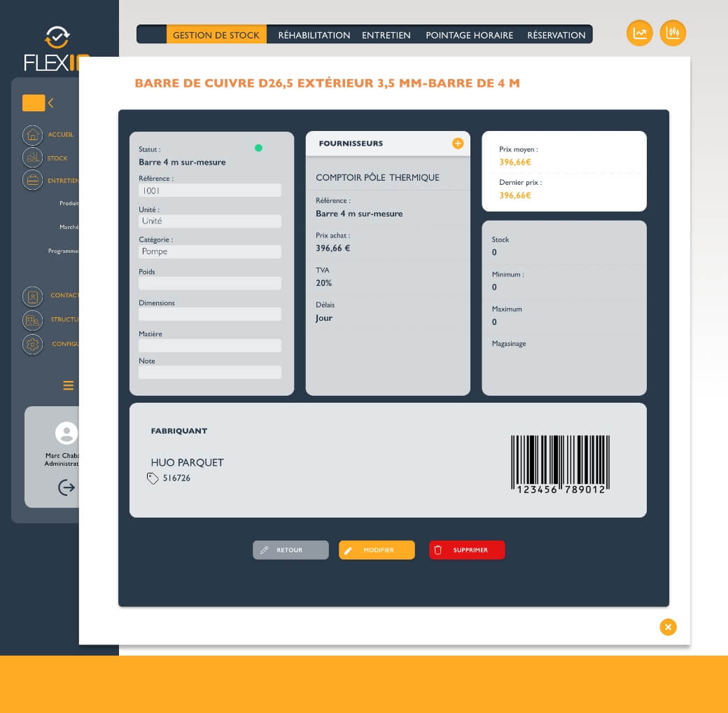Click the Structure building icon
The image size is (728, 713).
32,320
